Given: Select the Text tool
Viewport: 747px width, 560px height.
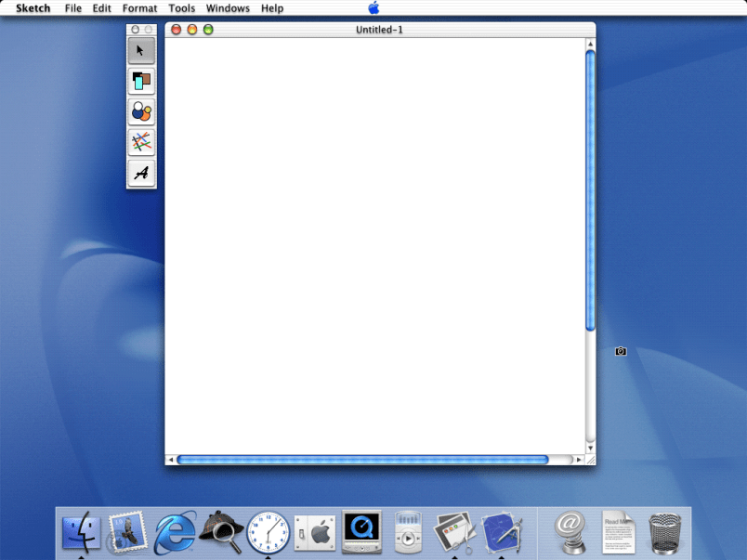Looking at the screenshot, I should click(141, 173).
